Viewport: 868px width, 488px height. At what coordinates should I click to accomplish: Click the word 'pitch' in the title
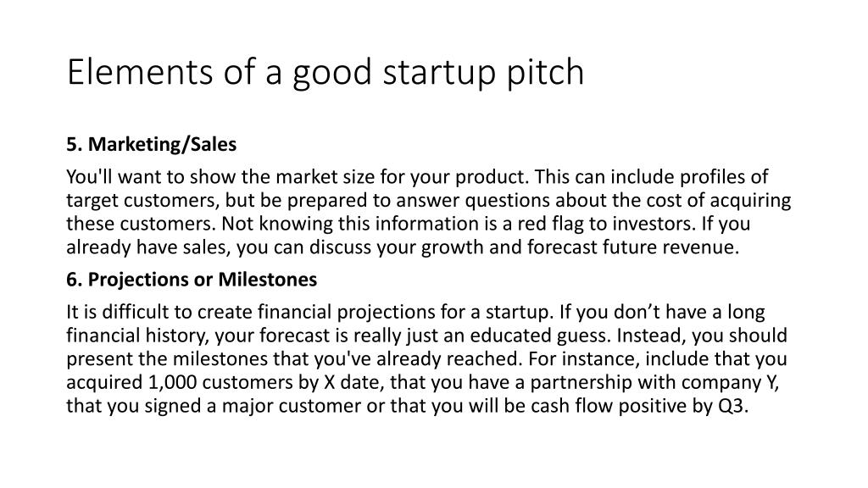pyautogui.click(x=545, y=72)
